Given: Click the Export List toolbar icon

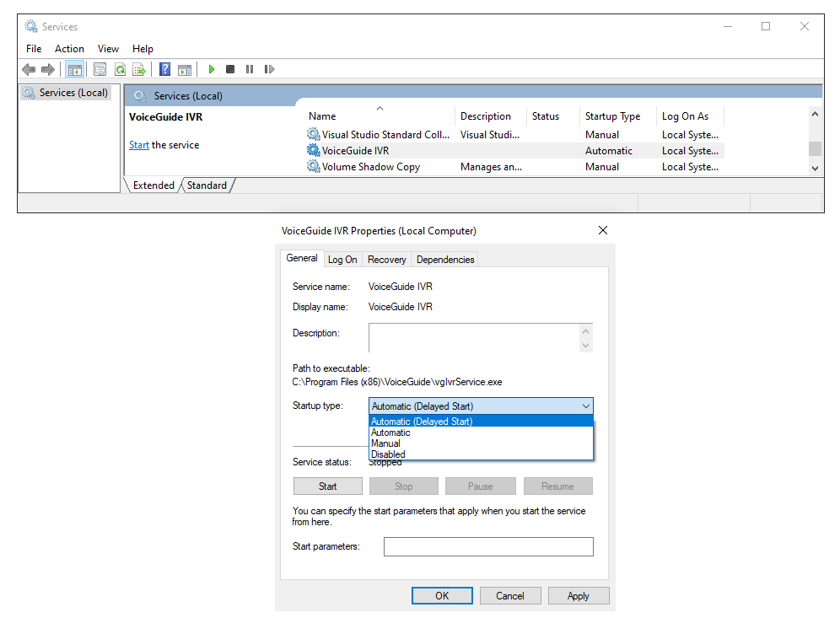Looking at the screenshot, I should coord(139,69).
